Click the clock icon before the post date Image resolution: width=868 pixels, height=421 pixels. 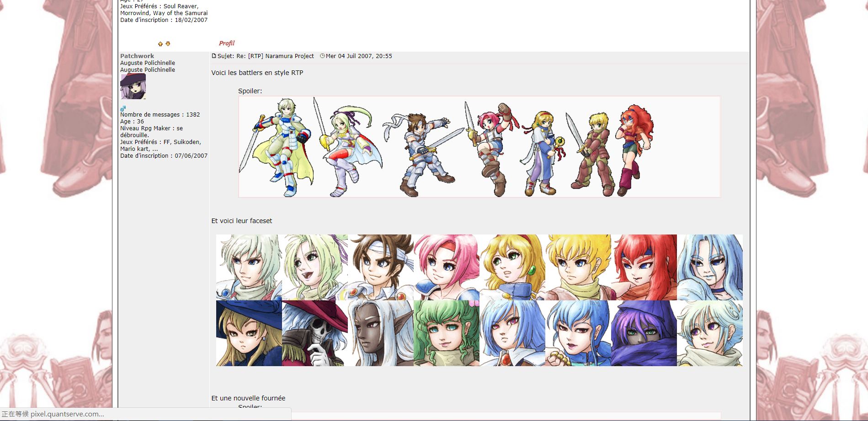pyautogui.click(x=322, y=56)
